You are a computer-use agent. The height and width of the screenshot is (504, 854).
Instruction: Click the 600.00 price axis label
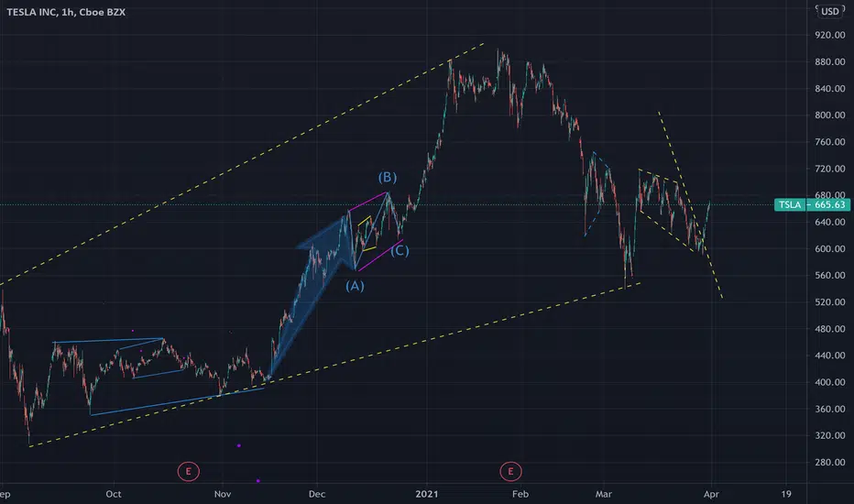(x=829, y=248)
